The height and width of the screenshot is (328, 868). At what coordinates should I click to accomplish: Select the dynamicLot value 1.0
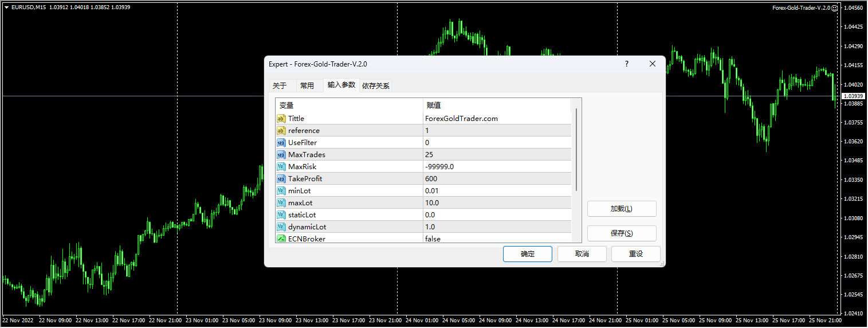[497, 227]
